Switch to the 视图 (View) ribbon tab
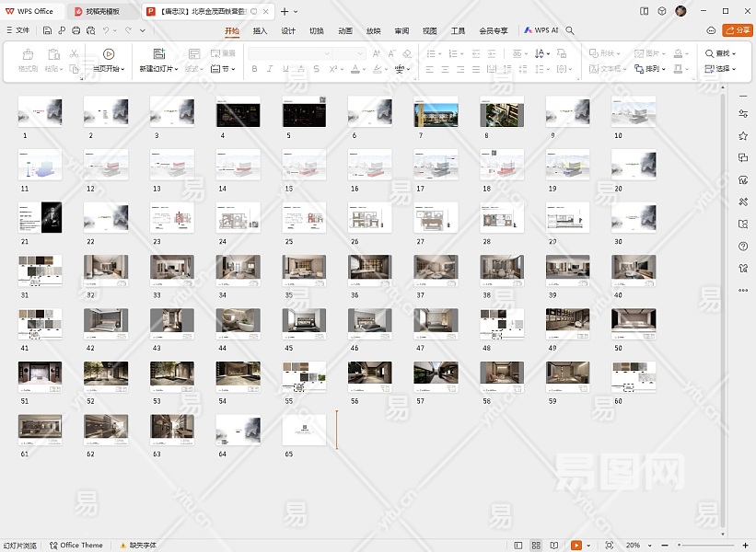This screenshot has height=552, width=756. click(430, 30)
